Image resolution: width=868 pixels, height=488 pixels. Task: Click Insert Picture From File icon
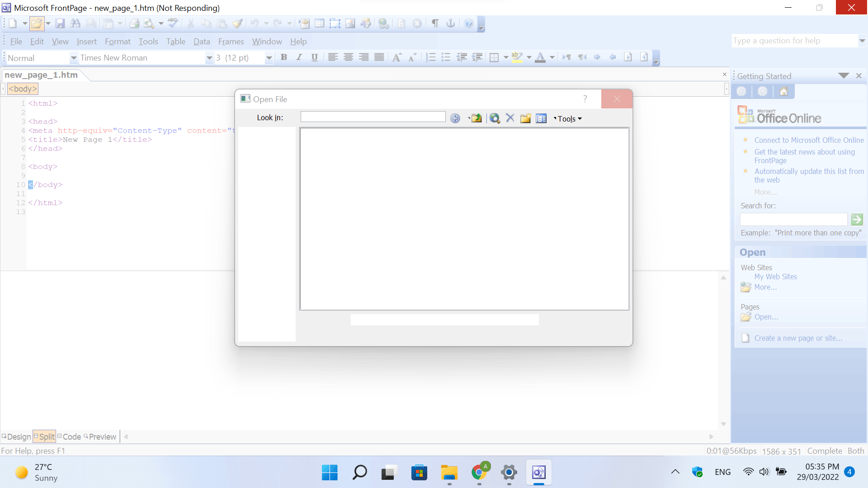point(350,23)
